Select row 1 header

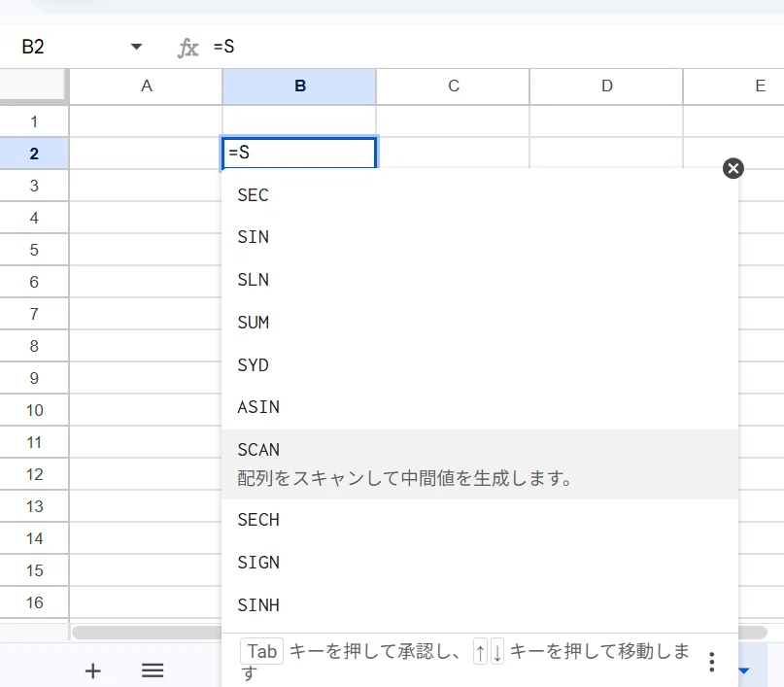[34, 121]
